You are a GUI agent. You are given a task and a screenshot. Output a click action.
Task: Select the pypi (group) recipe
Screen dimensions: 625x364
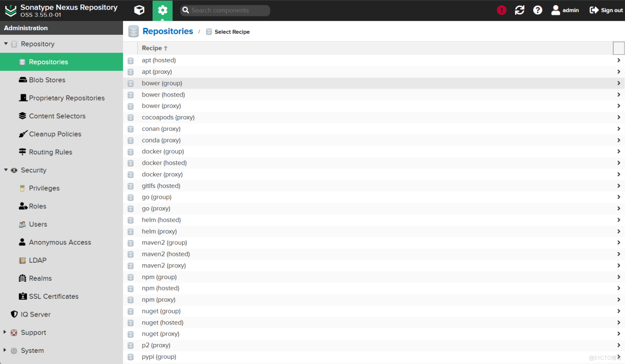374,357
